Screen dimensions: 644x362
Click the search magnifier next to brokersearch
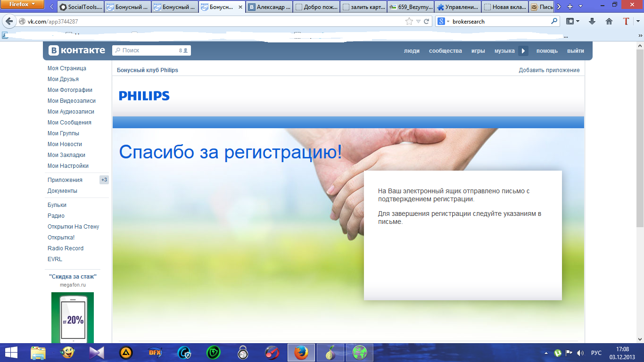[x=554, y=21]
